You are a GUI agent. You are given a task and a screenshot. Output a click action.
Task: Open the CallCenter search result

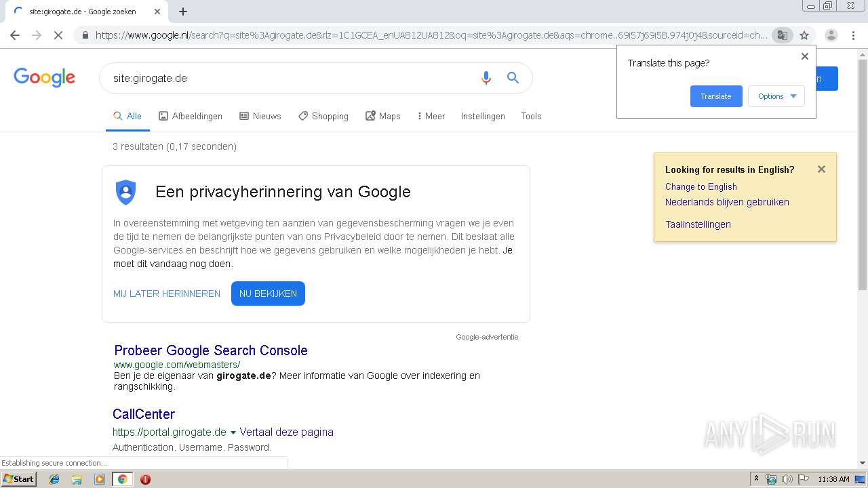click(x=144, y=414)
